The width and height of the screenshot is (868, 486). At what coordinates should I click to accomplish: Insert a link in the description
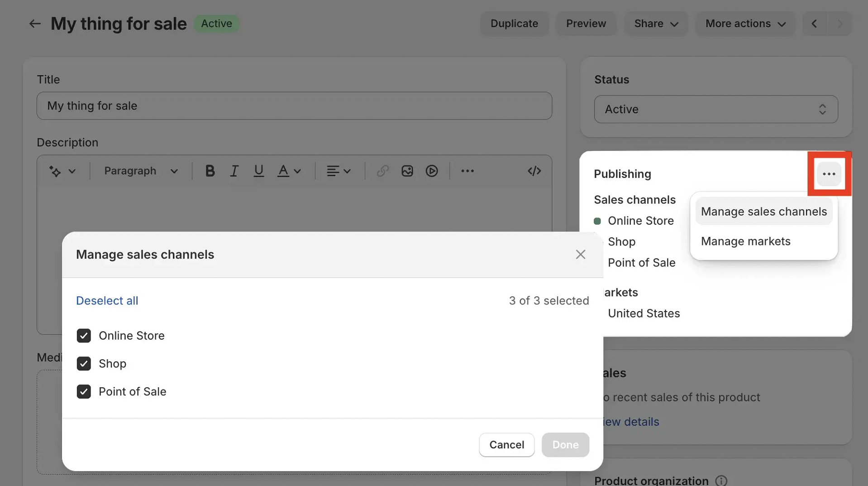(x=382, y=171)
